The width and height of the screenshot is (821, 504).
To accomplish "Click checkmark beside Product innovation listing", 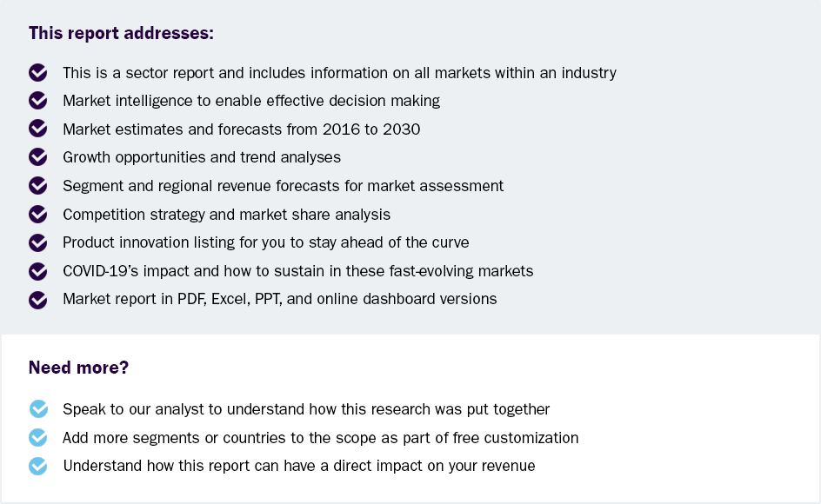I will [x=38, y=242].
